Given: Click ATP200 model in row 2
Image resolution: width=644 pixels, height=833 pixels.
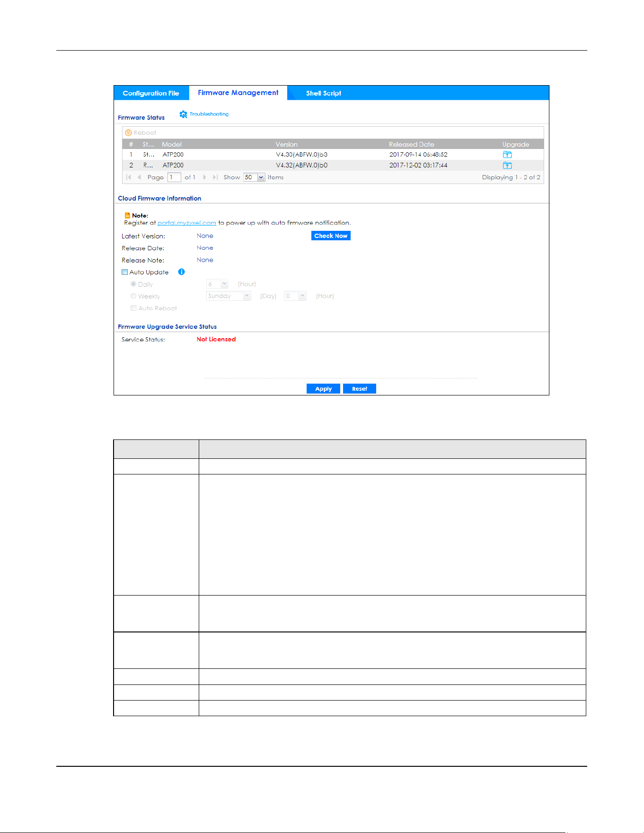Looking at the screenshot, I should (x=173, y=166).
